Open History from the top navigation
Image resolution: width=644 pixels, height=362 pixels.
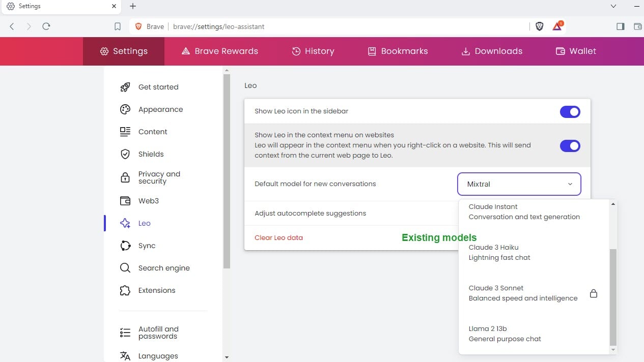[313, 51]
